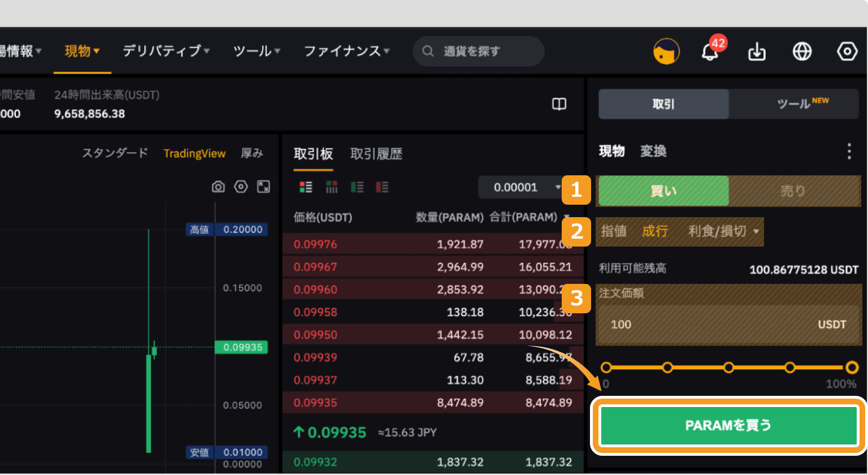Click the app download icon in the header
This screenshot has height=475, width=868.
click(756, 51)
